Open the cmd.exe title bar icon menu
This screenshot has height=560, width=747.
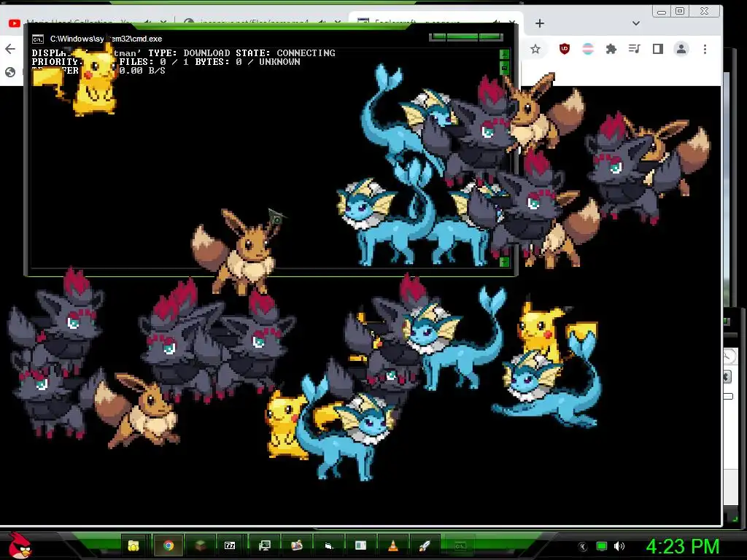[x=38, y=39]
